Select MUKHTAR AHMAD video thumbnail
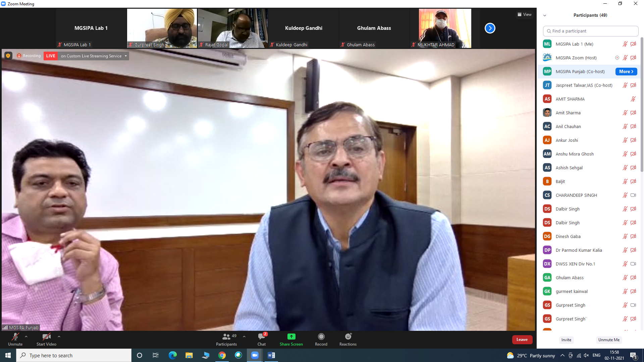The image size is (644, 362). (x=445, y=28)
